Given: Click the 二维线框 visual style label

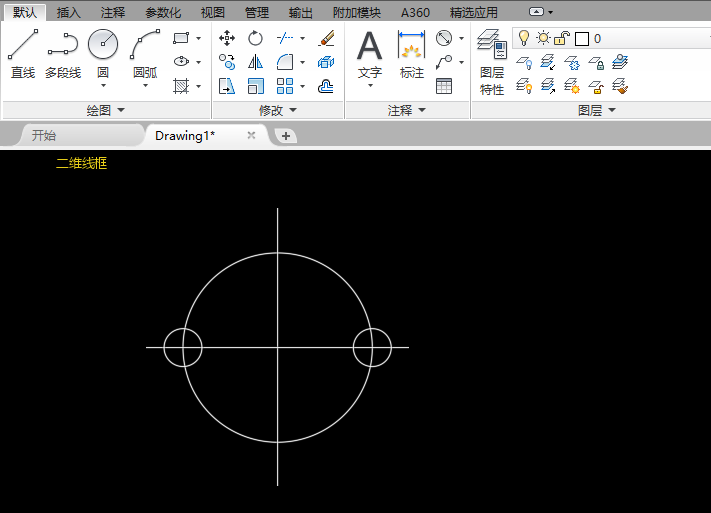Looking at the screenshot, I should [x=81, y=163].
